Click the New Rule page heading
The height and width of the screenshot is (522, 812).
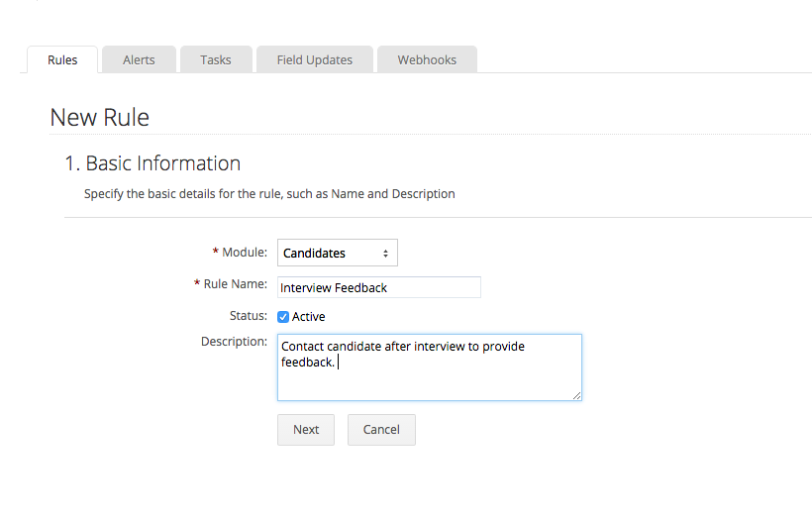(100, 117)
